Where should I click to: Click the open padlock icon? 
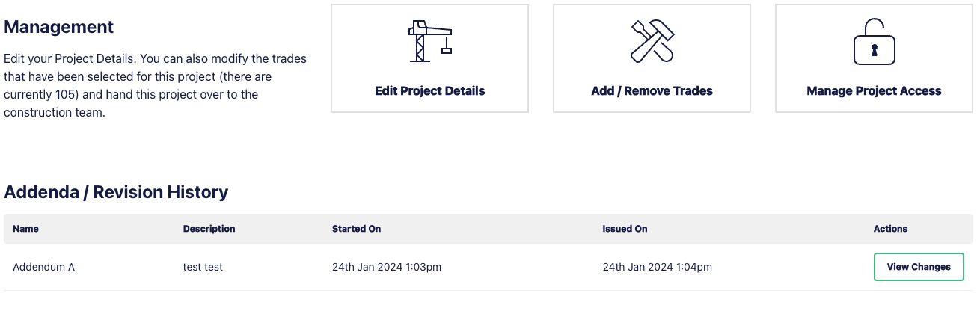click(x=874, y=41)
